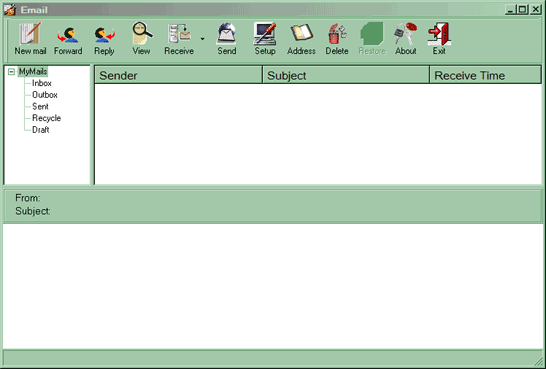Open the View magnifier icon
546x369 pixels.
(141, 33)
